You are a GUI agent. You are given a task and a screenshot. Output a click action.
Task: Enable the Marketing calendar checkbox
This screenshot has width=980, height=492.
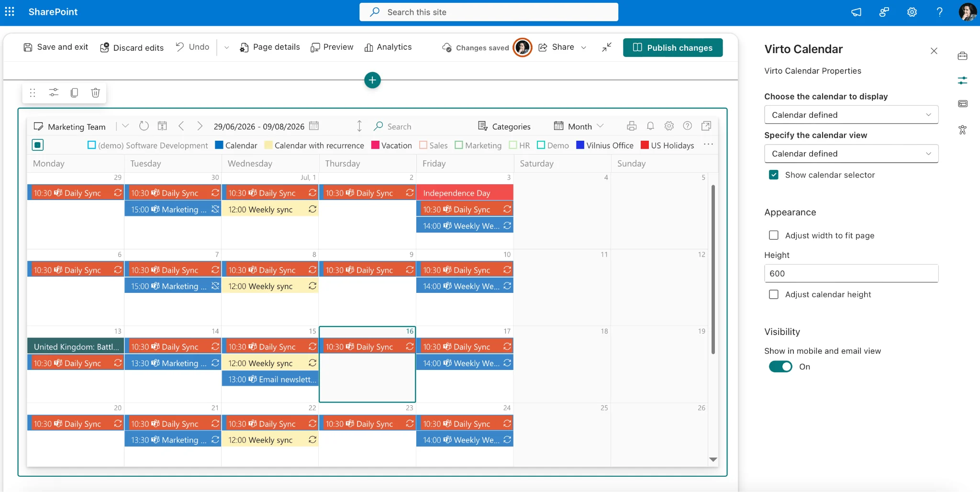pos(459,145)
